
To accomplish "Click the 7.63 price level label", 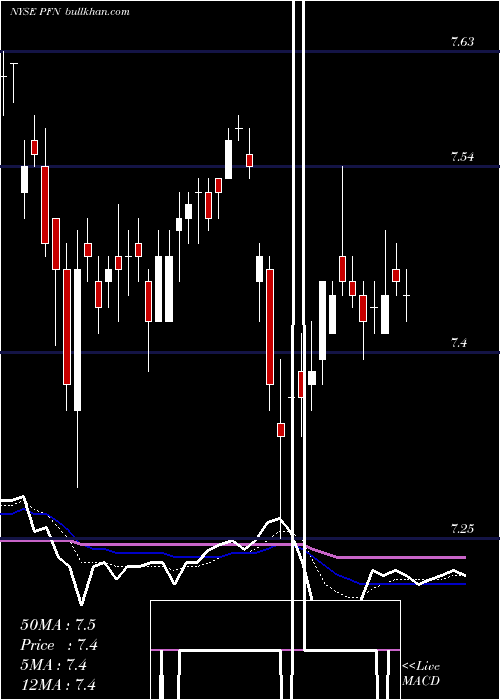I will pos(462,42).
